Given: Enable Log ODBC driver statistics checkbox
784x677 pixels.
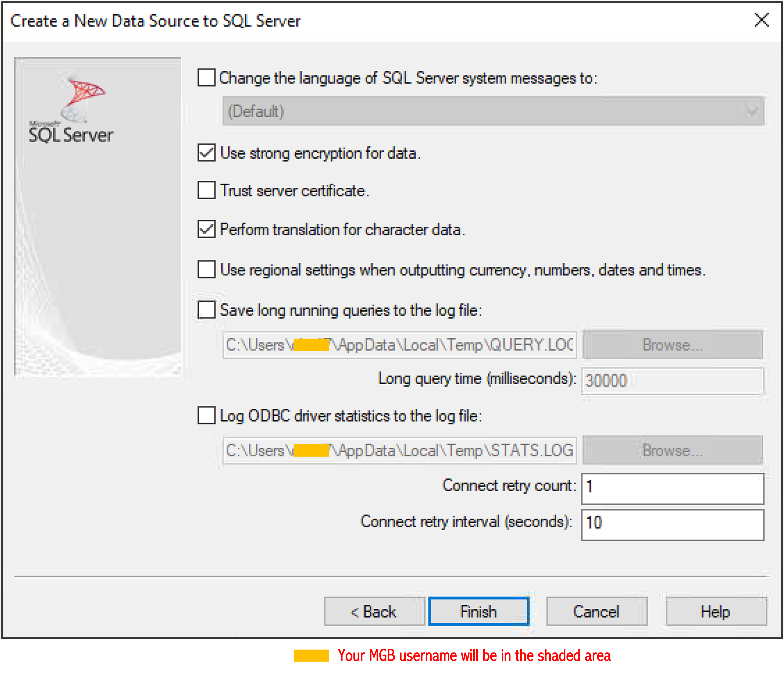Looking at the screenshot, I should click(x=207, y=416).
